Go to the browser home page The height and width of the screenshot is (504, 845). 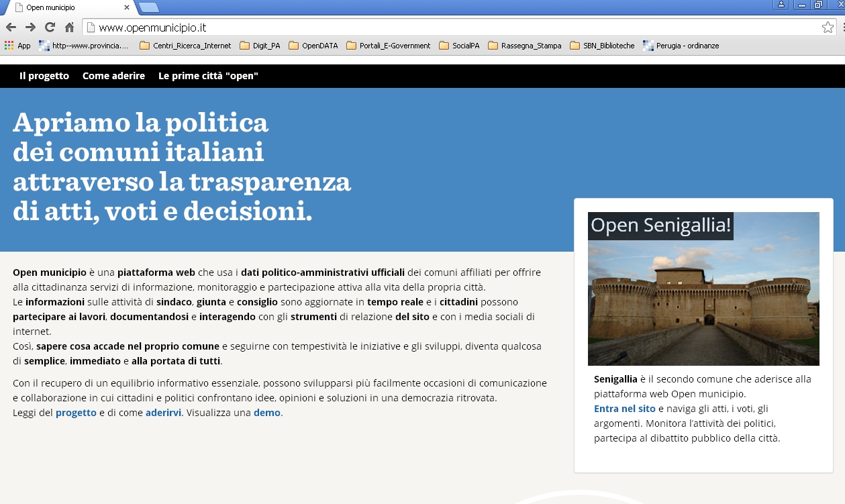click(x=69, y=28)
